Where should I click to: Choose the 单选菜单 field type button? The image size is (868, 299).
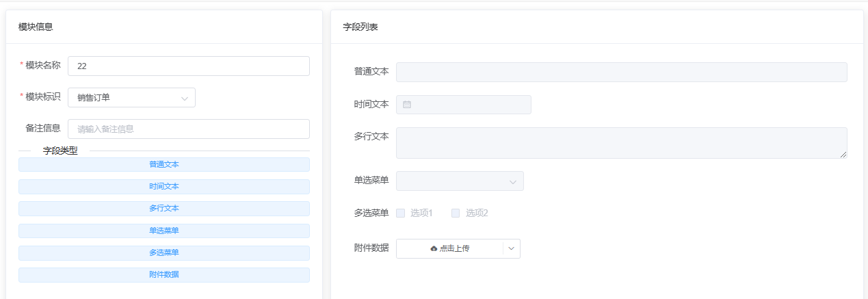pyautogui.click(x=163, y=231)
